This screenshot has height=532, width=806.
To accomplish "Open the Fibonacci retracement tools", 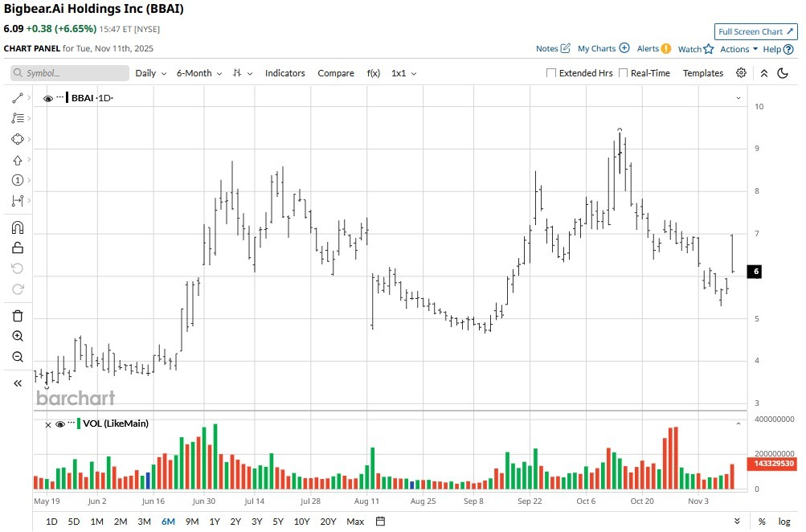I will click(18, 118).
